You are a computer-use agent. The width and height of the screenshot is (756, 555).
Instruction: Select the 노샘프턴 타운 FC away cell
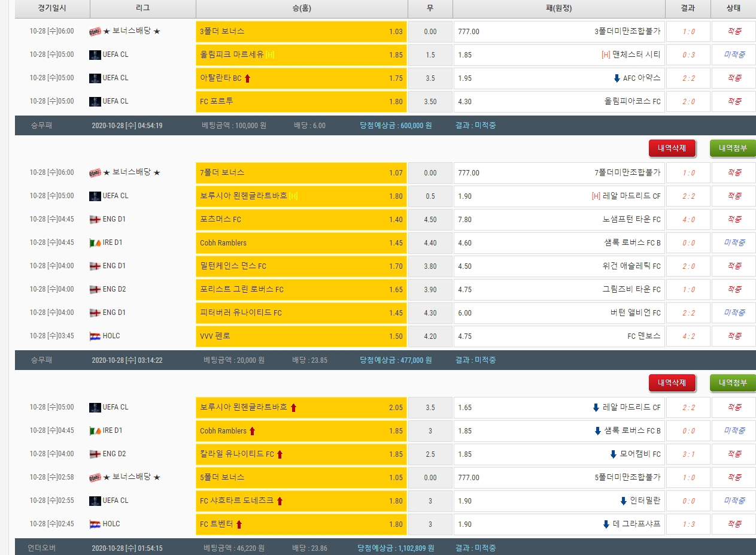[x=558, y=220]
